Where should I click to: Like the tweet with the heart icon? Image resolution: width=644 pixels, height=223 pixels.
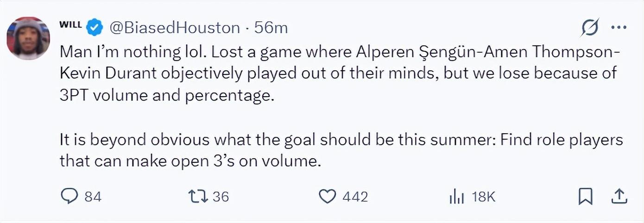pyautogui.click(x=328, y=197)
